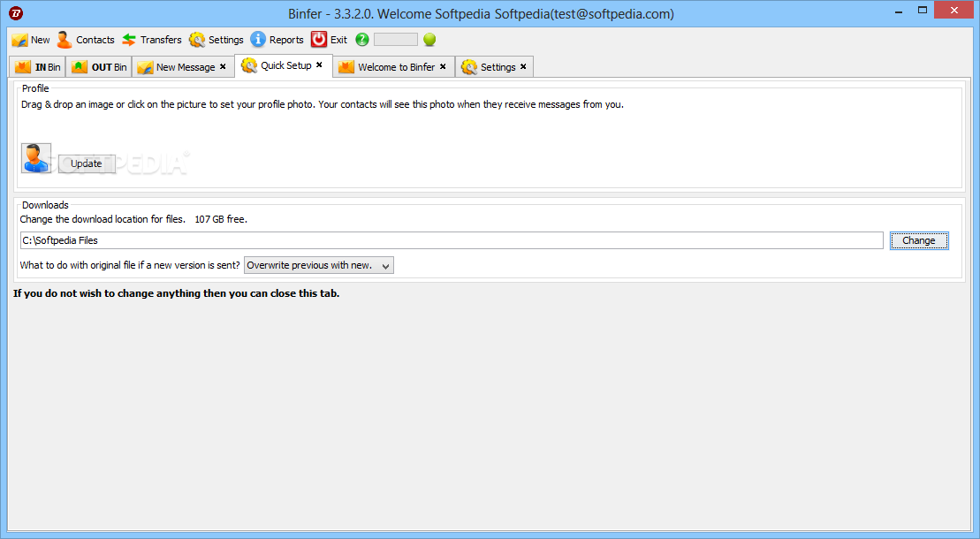Switch to the OUT Bin tab
This screenshot has width=980, height=539.
click(x=99, y=67)
